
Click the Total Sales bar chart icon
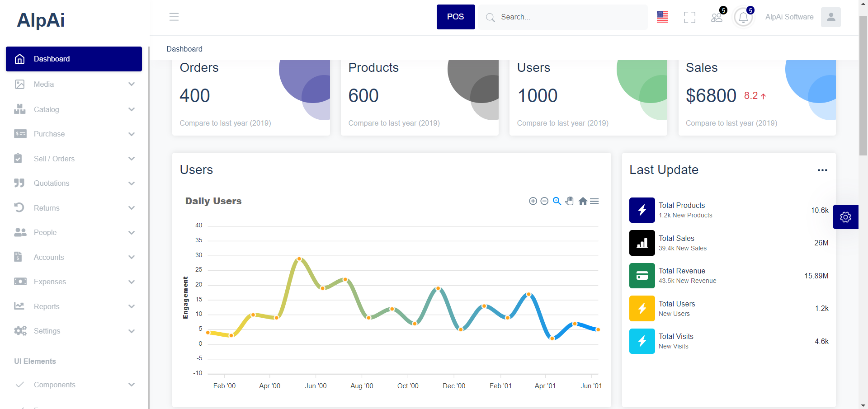pos(642,243)
